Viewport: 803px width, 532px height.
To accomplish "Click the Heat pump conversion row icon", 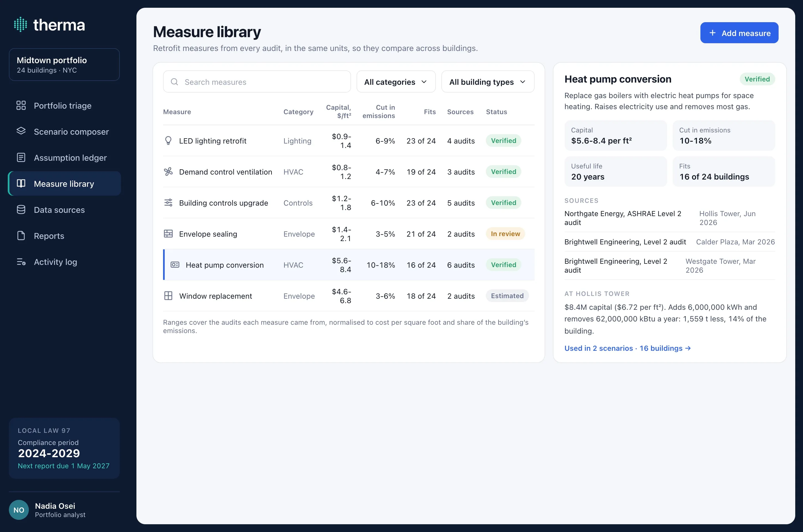I will coord(175,265).
